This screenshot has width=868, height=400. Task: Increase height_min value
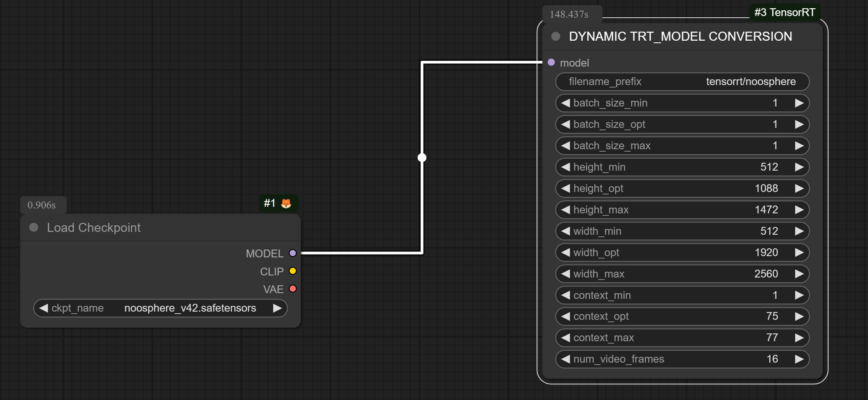(x=799, y=167)
